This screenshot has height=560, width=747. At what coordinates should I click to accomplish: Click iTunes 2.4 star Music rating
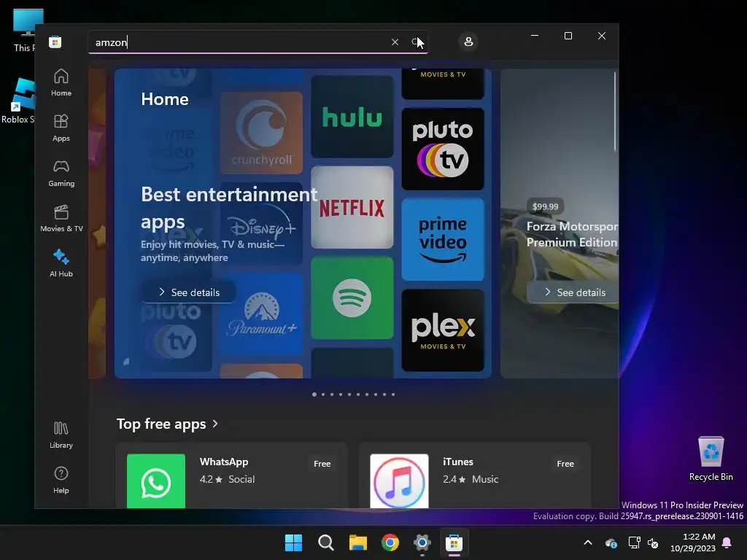click(x=471, y=480)
